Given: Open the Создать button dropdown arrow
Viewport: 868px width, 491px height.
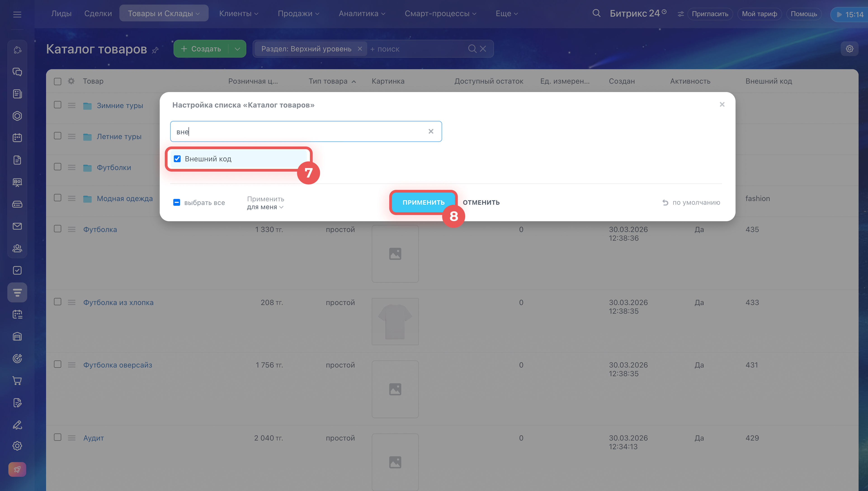Looking at the screenshot, I should click(x=237, y=49).
